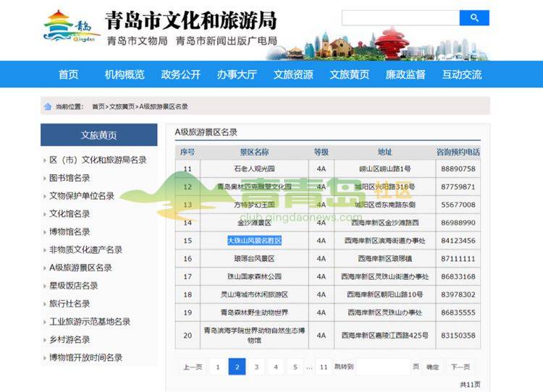The image size is (543, 392).
Task: Open 图书馆名录 sidebar link
Action: coord(70,178)
